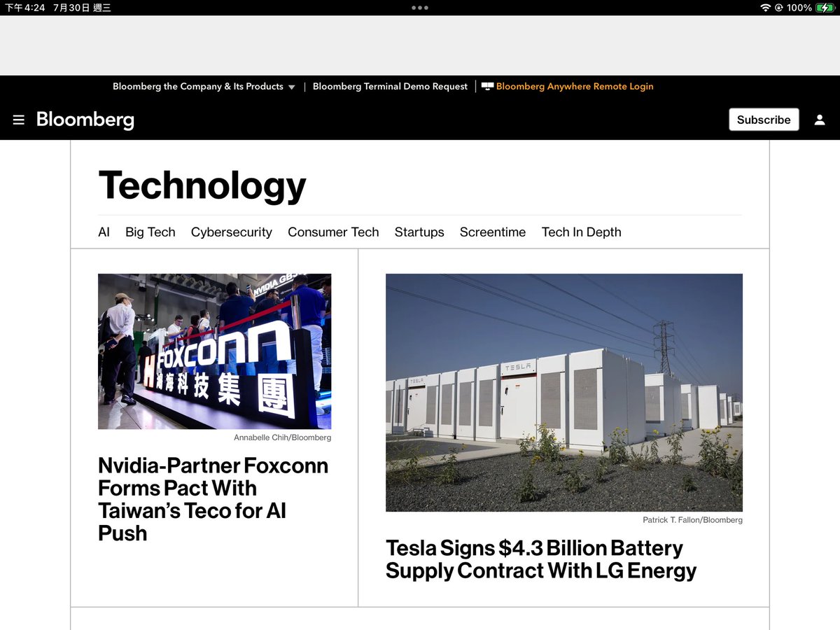Select the Cybersecurity section tab
Screen dimensions: 840x630
(232, 232)
